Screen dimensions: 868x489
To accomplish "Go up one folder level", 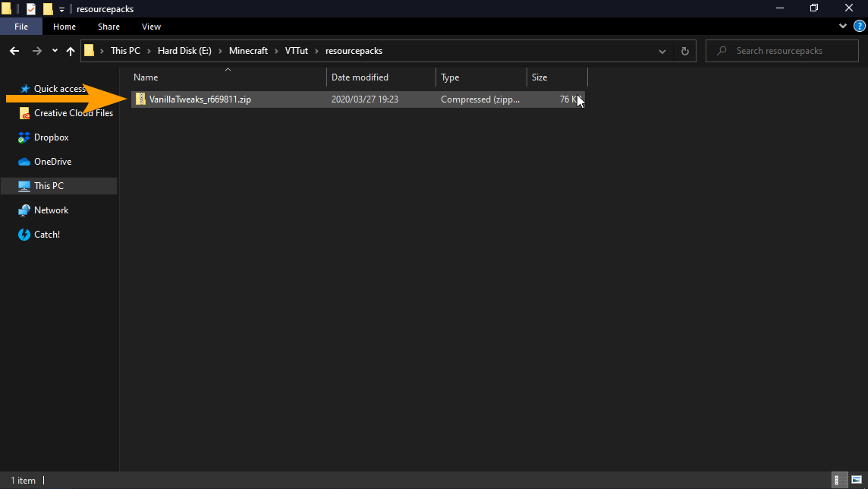I will (71, 51).
